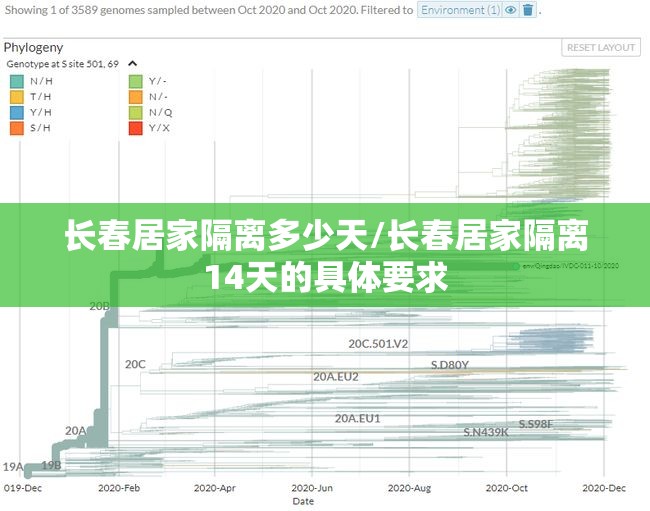
Task: Toggle the eye icon on Environment filter
Action: 511,10
